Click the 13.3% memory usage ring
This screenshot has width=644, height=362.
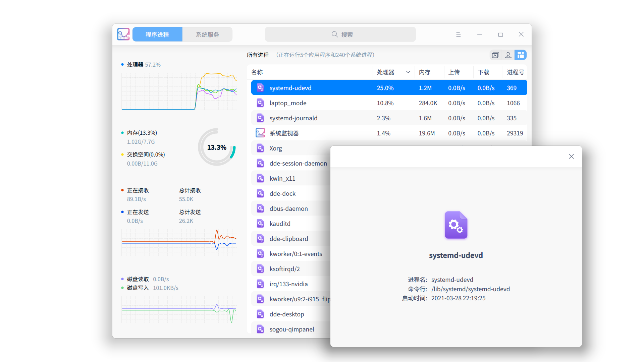click(217, 147)
